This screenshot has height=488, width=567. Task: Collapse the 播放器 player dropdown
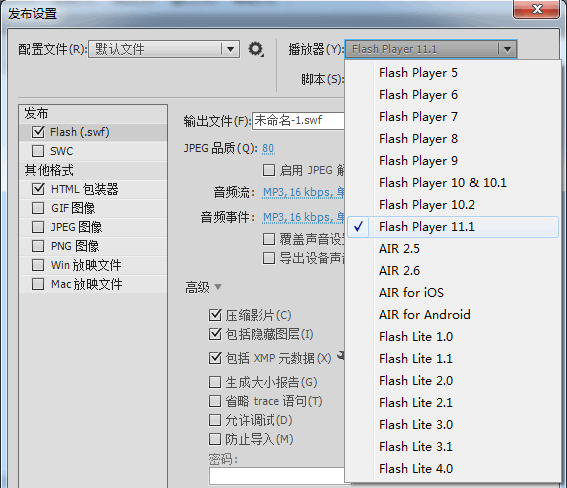(431, 49)
